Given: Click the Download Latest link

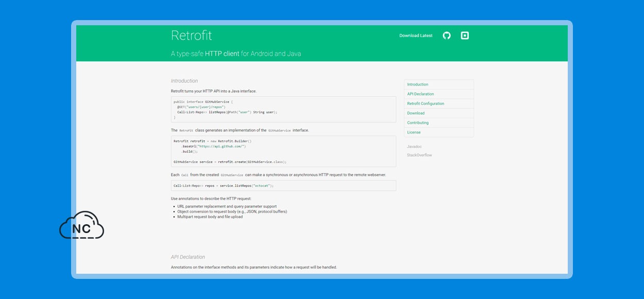Looking at the screenshot, I should tap(416, 36).
